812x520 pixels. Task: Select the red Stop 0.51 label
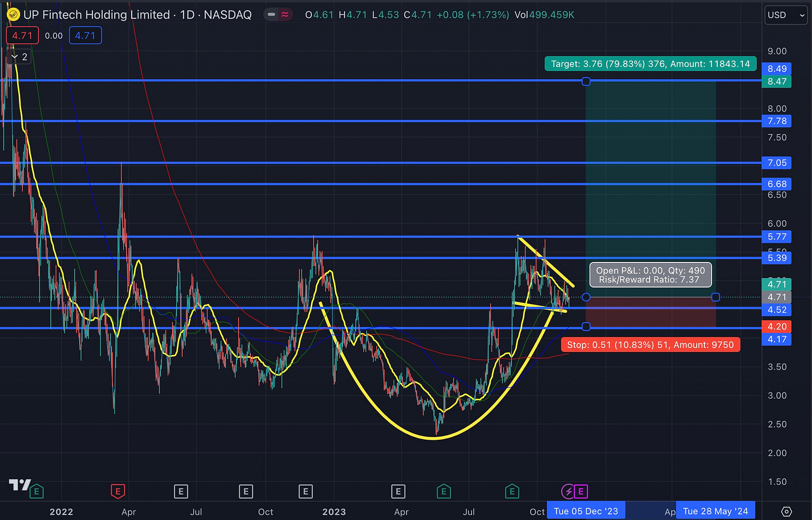[x=650, y=345]
